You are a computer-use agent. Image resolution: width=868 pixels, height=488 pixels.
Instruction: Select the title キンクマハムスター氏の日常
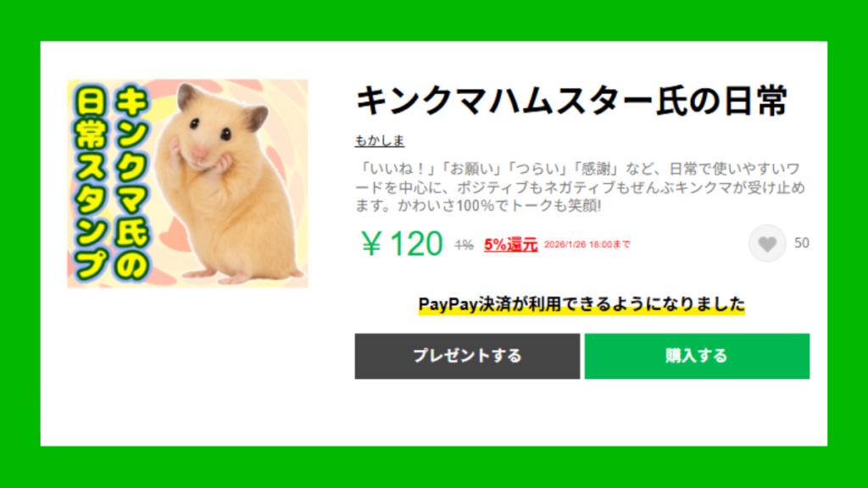[x=571, y=101]
